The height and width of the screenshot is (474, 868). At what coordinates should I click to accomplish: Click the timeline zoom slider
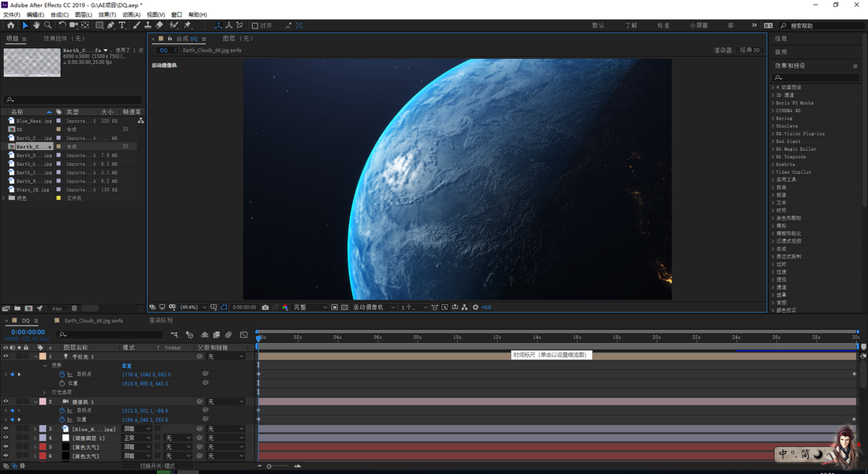(269, 466)
